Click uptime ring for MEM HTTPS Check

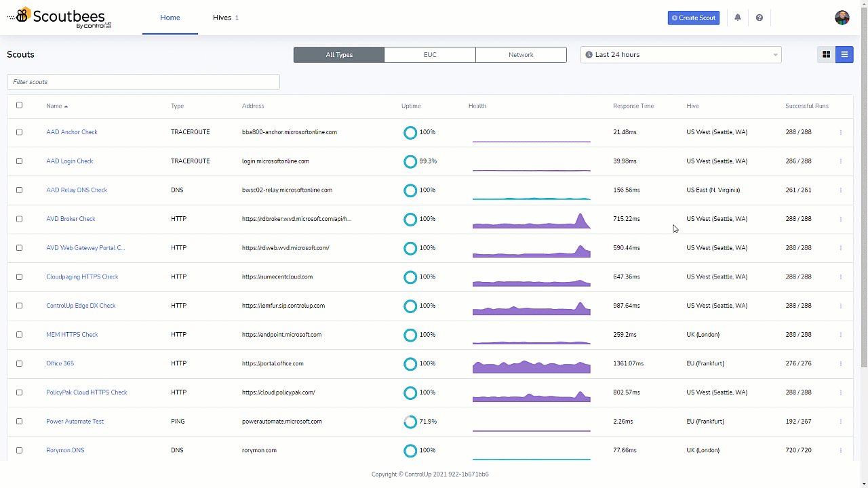click(410, 335)
